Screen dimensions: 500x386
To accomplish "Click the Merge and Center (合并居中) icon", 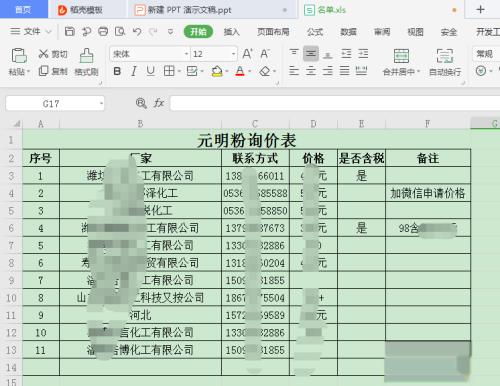I will (401, 62).
